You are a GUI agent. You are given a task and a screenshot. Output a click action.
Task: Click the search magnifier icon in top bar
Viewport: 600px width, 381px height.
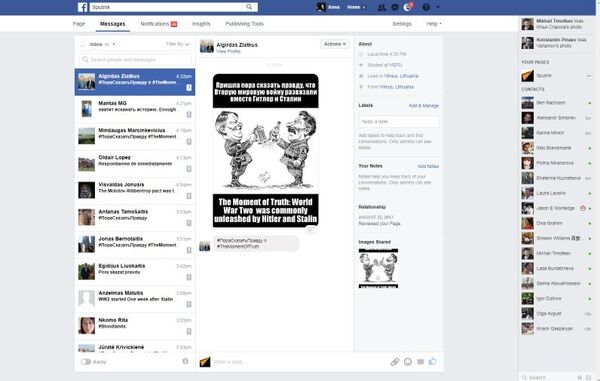pos(249,7)
